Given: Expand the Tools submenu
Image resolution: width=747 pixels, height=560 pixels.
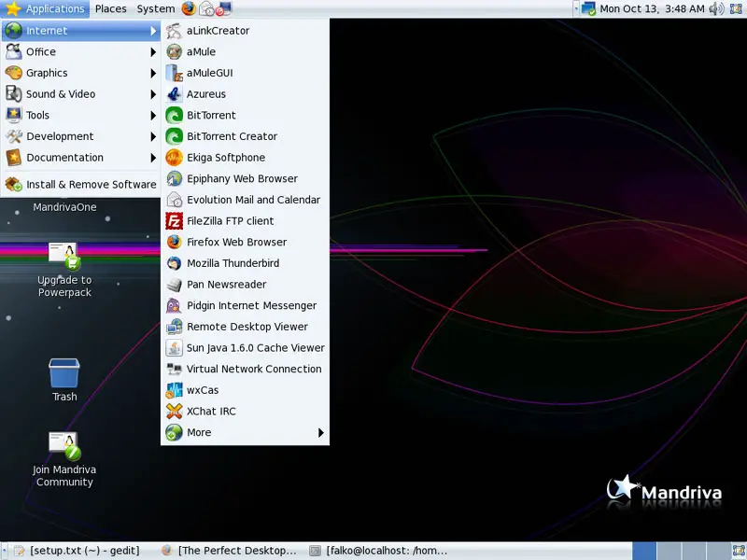Looking at the screenshot, I should pos(80,115).
